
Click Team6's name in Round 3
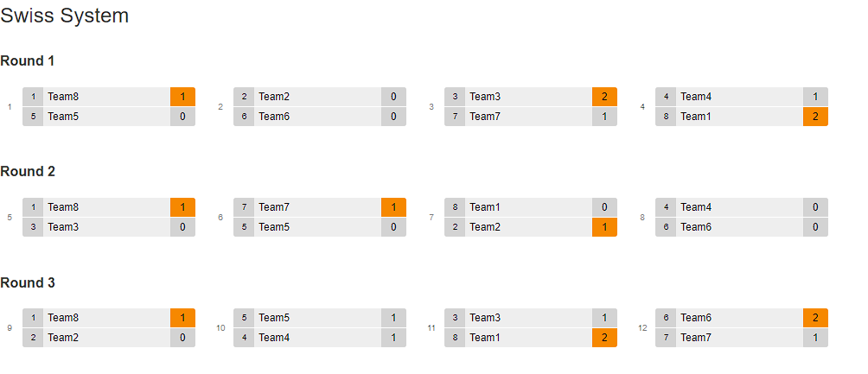coord(696,318)
